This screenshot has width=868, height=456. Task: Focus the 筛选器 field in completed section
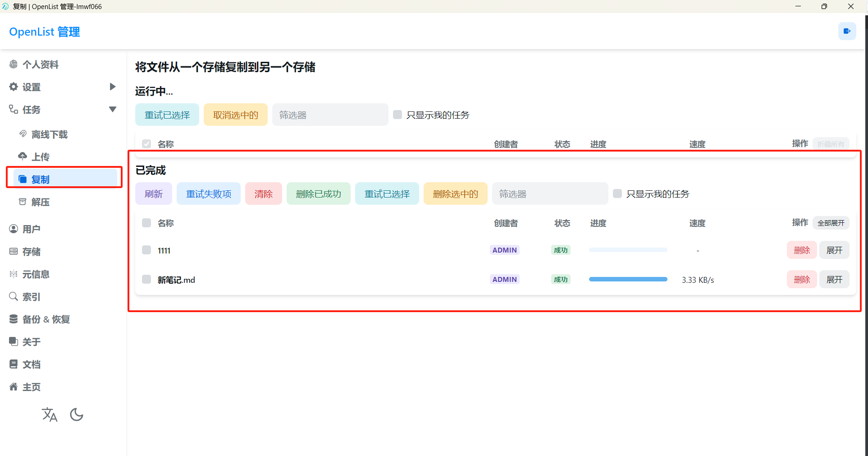550,193
